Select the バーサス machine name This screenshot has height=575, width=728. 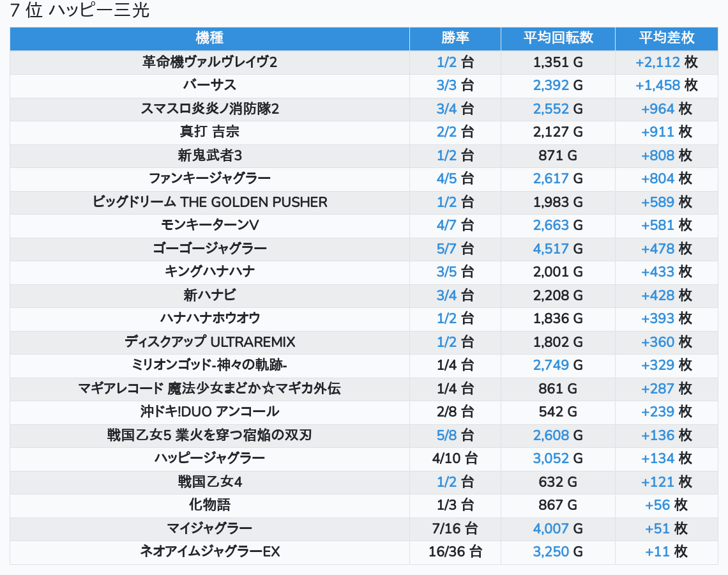[x=209, y=86]
